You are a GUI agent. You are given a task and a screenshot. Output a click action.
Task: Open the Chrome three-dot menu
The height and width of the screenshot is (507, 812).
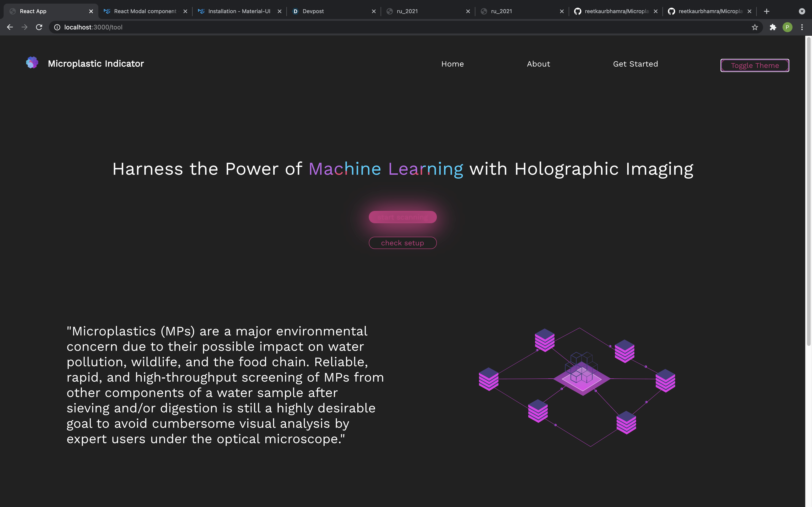pyautogui.click(x=802, y=27)
